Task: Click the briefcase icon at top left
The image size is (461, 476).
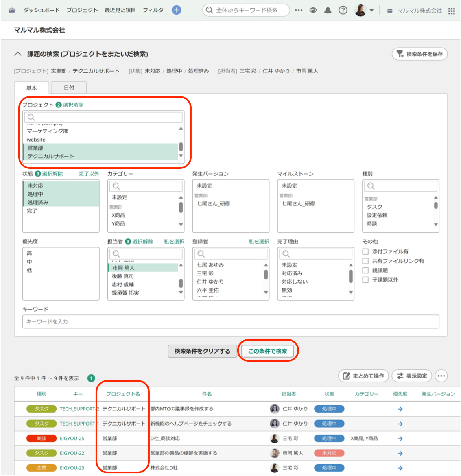Action: (x=11, y=10)
